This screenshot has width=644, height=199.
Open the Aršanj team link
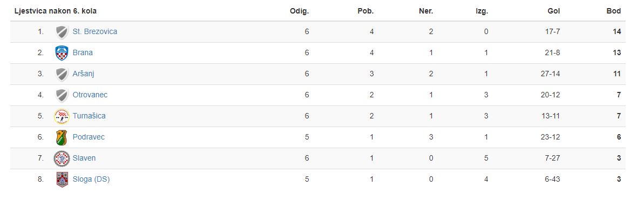coord(83,74)
